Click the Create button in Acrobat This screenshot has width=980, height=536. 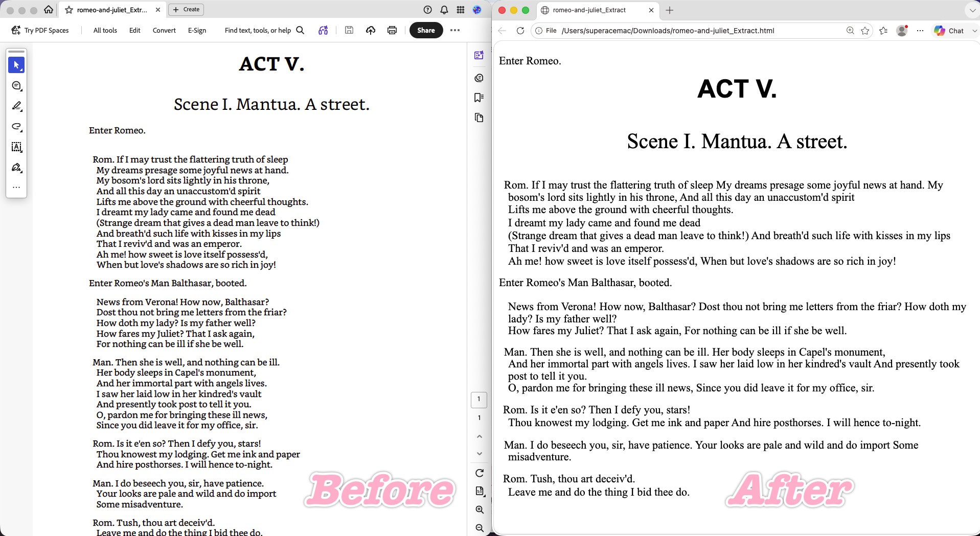coord(186,9)
